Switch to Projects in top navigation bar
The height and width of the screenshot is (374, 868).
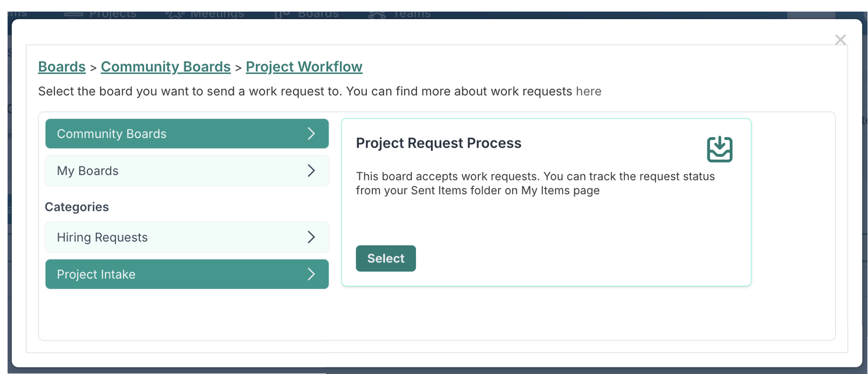coord(112,15)
